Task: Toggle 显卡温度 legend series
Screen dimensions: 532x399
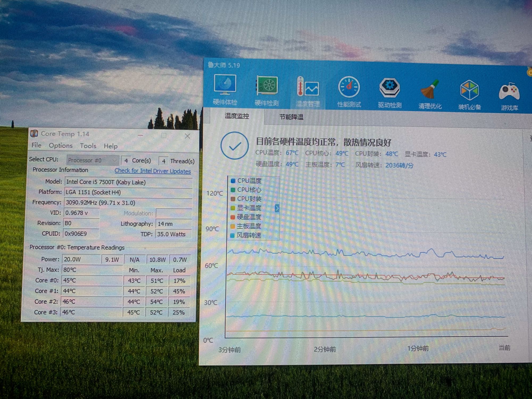Action: tap(246, 208)
